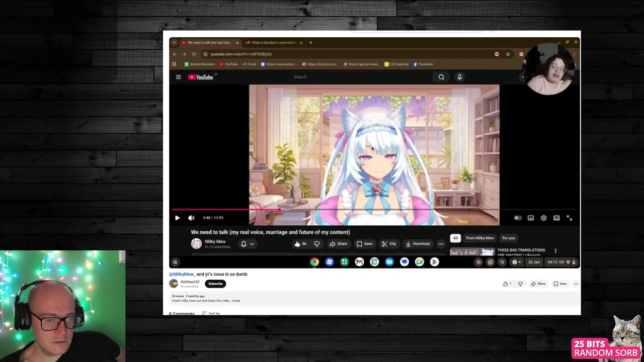This screenshot has width=644, height=362.
Task: Open more actions beside Download
Action: tap(441, 244)
